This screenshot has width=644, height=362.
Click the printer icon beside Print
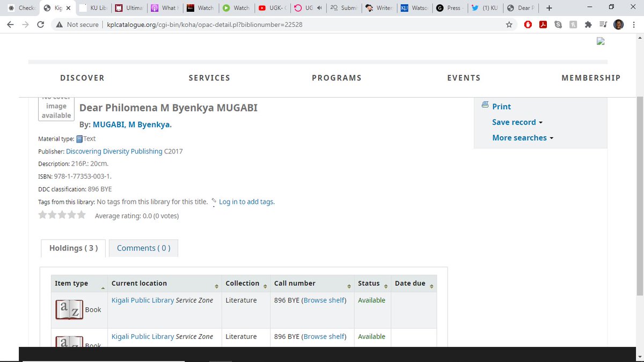(x=485, y=105)
